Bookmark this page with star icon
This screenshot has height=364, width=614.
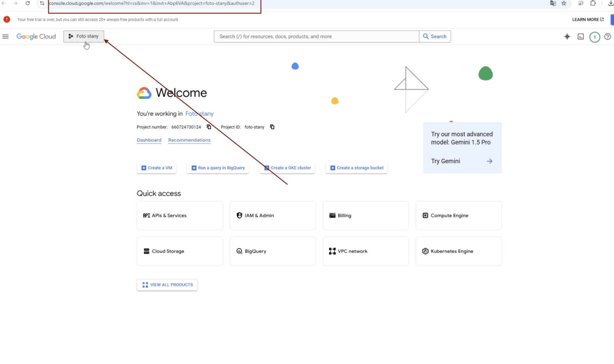click(x=564, y=3)
